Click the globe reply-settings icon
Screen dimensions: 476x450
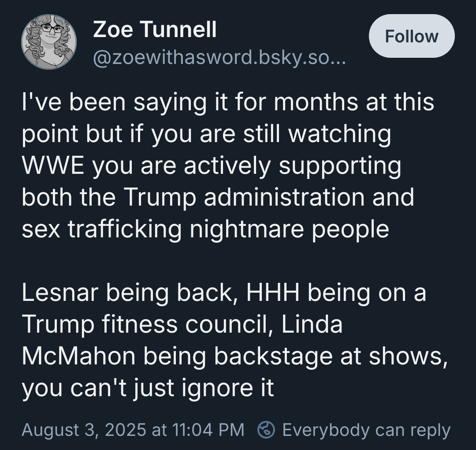[x=266, y=430]
